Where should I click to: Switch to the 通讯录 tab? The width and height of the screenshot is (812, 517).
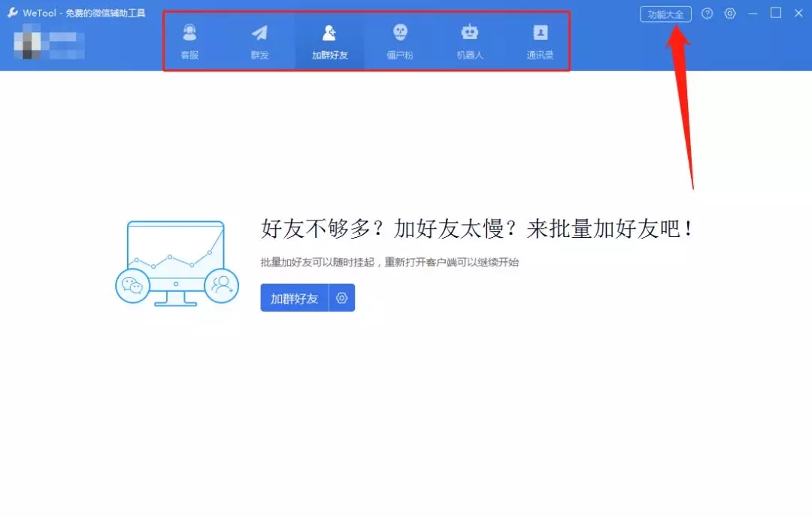pos(539,41)
